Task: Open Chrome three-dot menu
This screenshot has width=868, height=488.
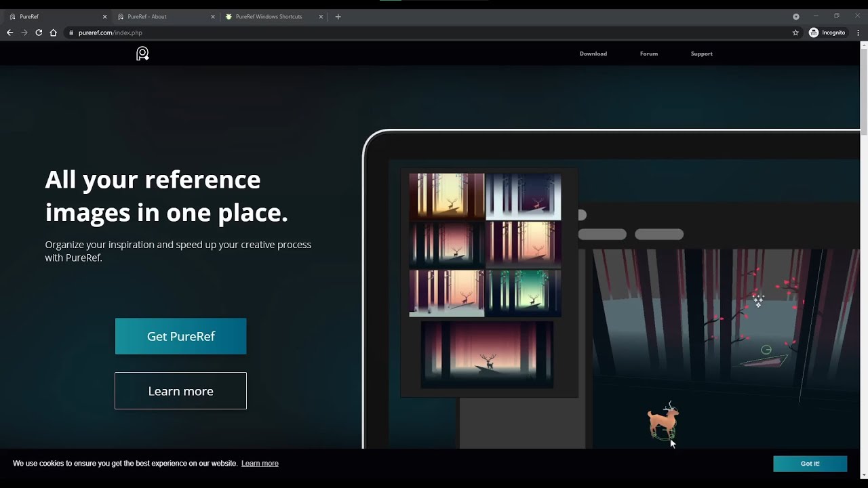Action: point(858,33)
